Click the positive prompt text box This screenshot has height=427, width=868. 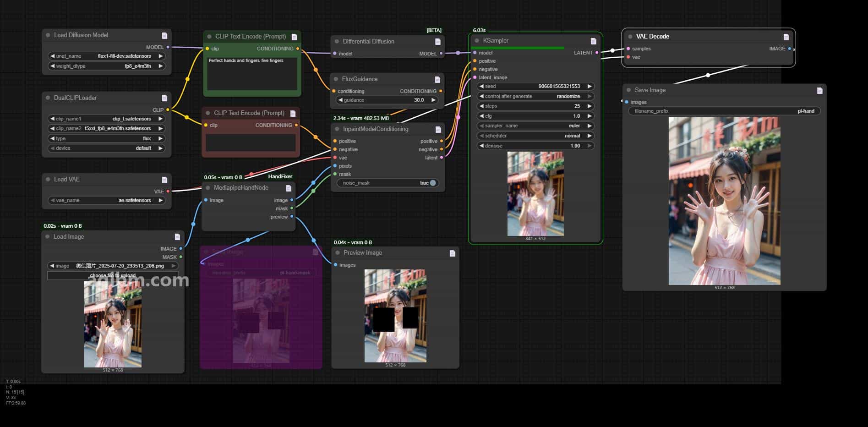251,73
